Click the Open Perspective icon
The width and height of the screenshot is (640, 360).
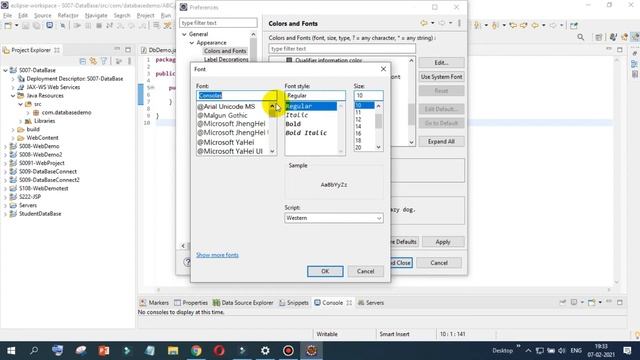pos(598,38)
